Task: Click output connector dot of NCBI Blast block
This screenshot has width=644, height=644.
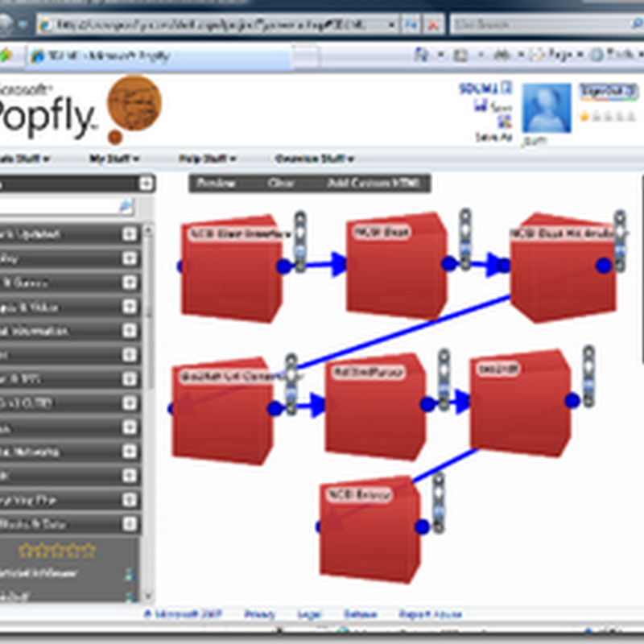Action: tap(449, 263)
